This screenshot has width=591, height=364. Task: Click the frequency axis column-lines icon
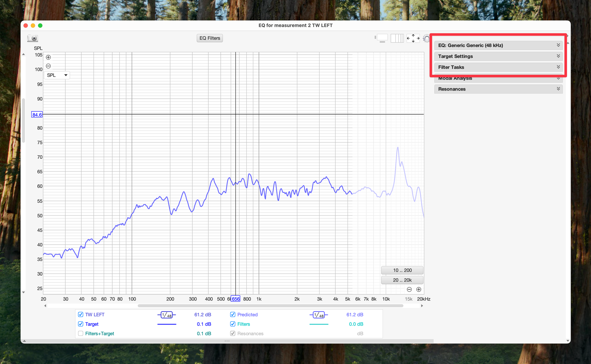click(x=397, y=38)
